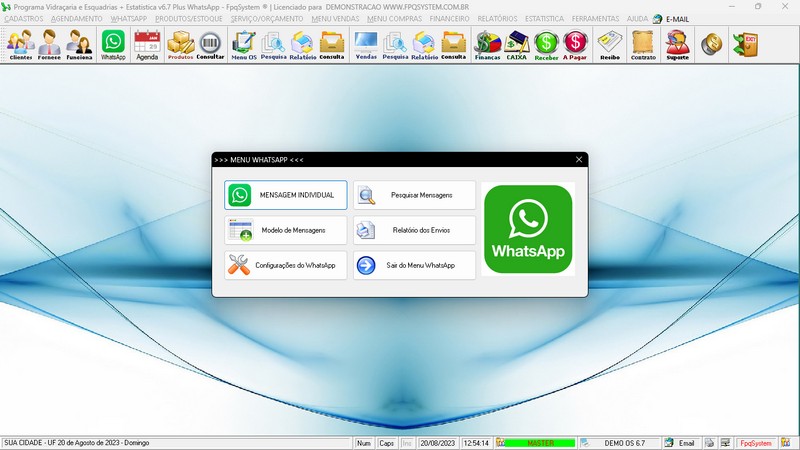Open the Fornece suppliers icon

49,45
